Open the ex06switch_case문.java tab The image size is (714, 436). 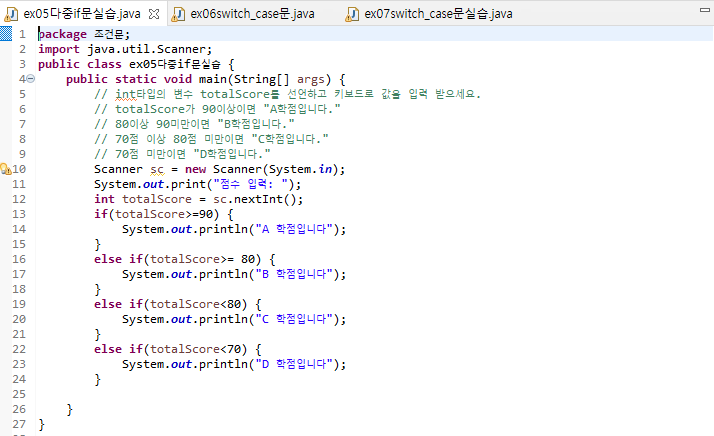click(252, 14)
